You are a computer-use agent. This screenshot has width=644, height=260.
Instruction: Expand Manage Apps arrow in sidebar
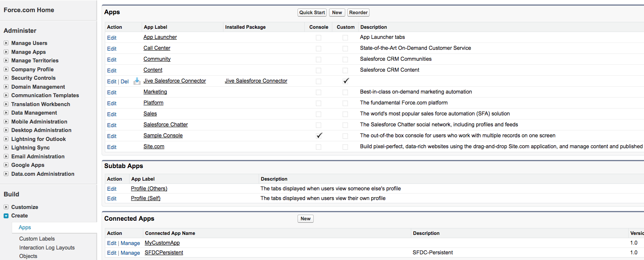click(x=6, y=52)
